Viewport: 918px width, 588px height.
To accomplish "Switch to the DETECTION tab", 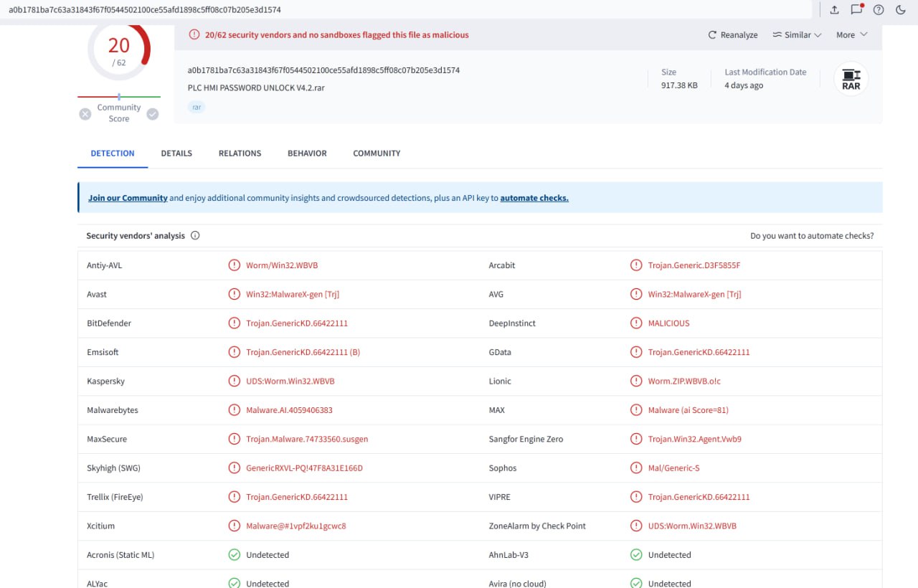I will (113, 153).
